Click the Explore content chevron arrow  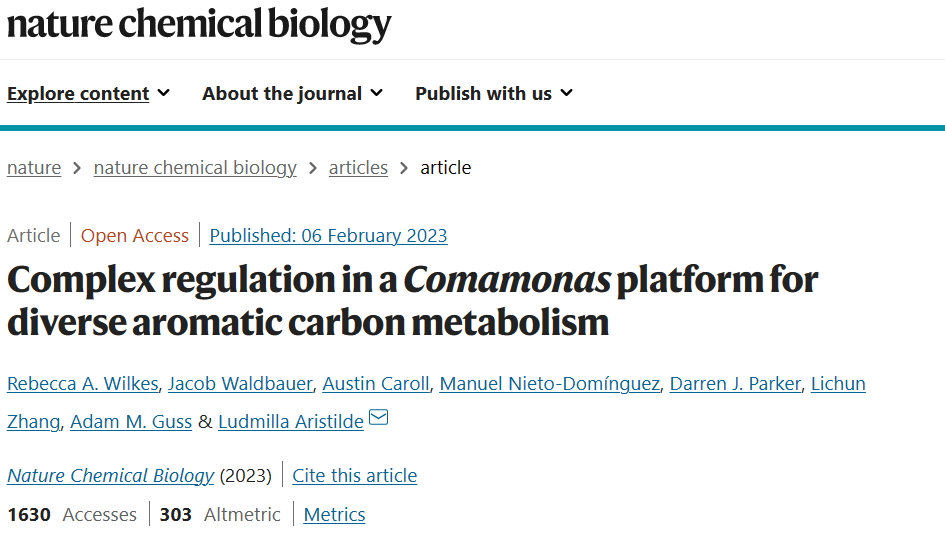pyautogui.click(x=164, y=93)
